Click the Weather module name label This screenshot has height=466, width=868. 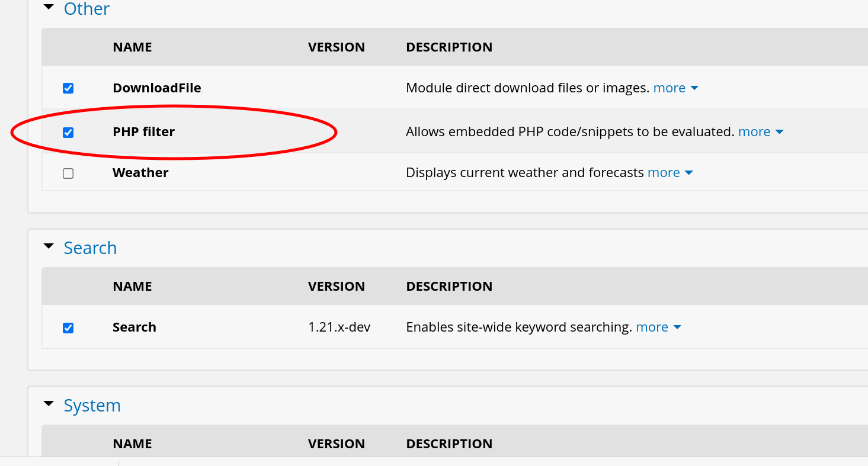click(140, 173)
